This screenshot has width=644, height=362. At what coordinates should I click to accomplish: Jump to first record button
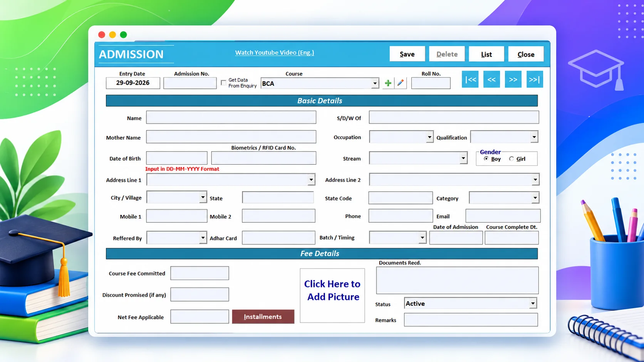coord(470,79)
